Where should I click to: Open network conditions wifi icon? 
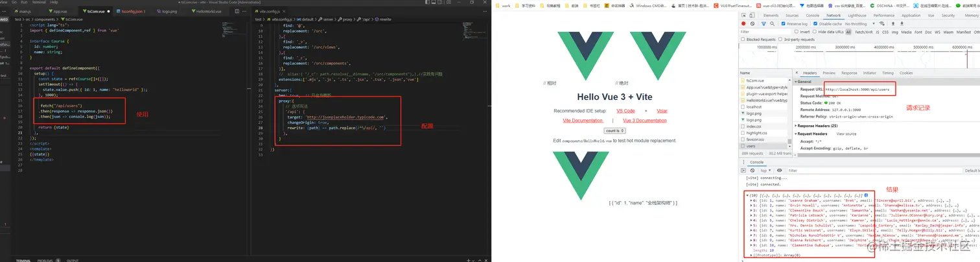[x=882, y=24]
